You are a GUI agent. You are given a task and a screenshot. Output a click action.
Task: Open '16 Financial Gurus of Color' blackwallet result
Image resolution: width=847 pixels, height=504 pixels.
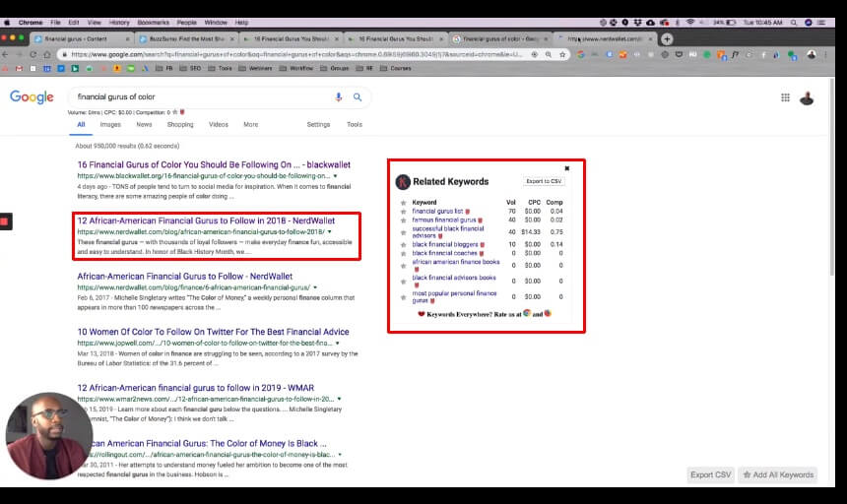point(214,164)
